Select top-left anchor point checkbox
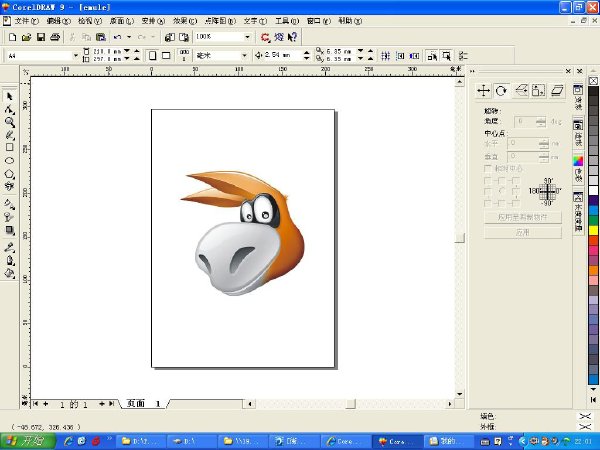The image size is (600, 450). [488, 180]
